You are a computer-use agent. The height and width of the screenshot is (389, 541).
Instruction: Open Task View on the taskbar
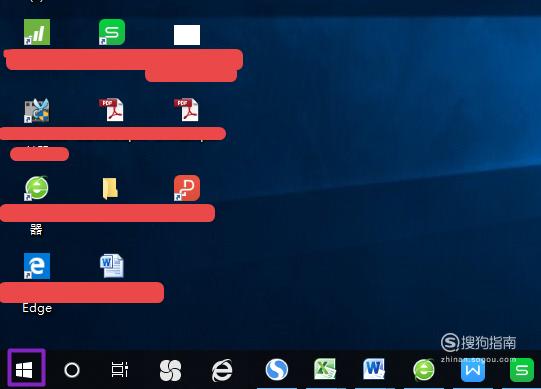click(120, 370)
